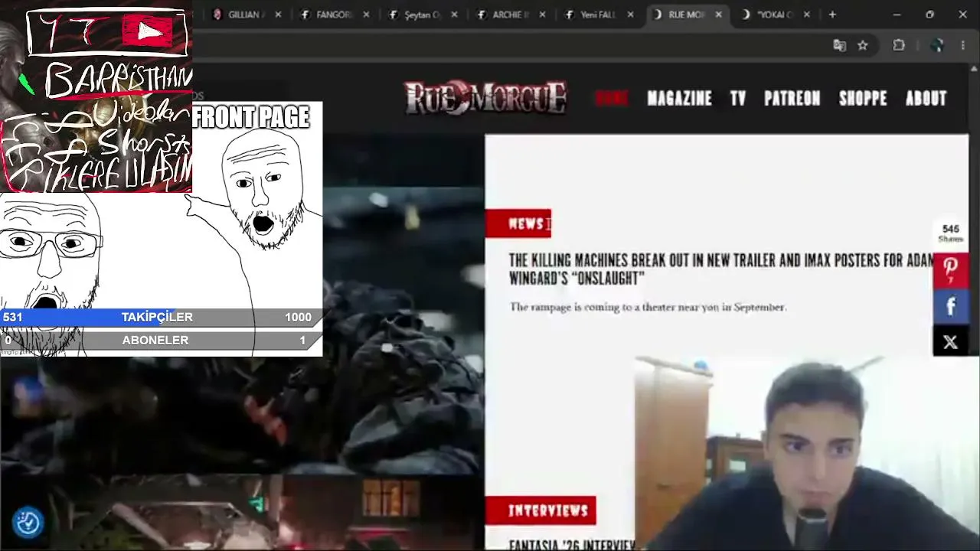
Task: Close the Yeni FALL tab
Action: click(631, 15)
